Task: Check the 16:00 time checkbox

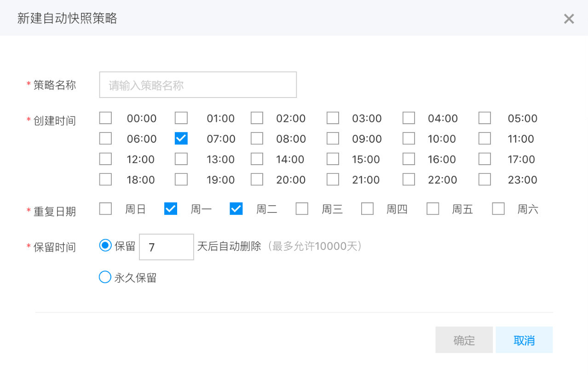Action: click(x=409, y=159)
